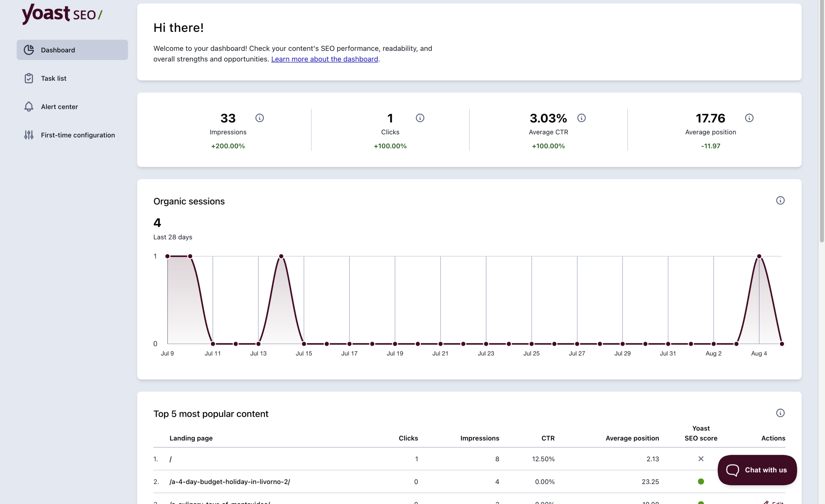Image resolution: width=825 pixels, height=504 pixels.
Task: Go to First-time configuration
Action: [x=72, y=135]
